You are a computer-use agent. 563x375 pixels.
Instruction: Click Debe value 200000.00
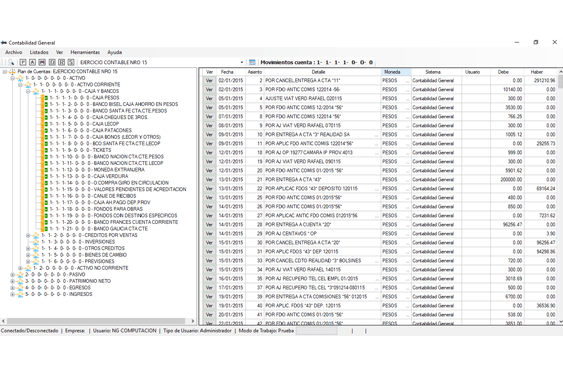pyautogui.click(x=511, y=179)
